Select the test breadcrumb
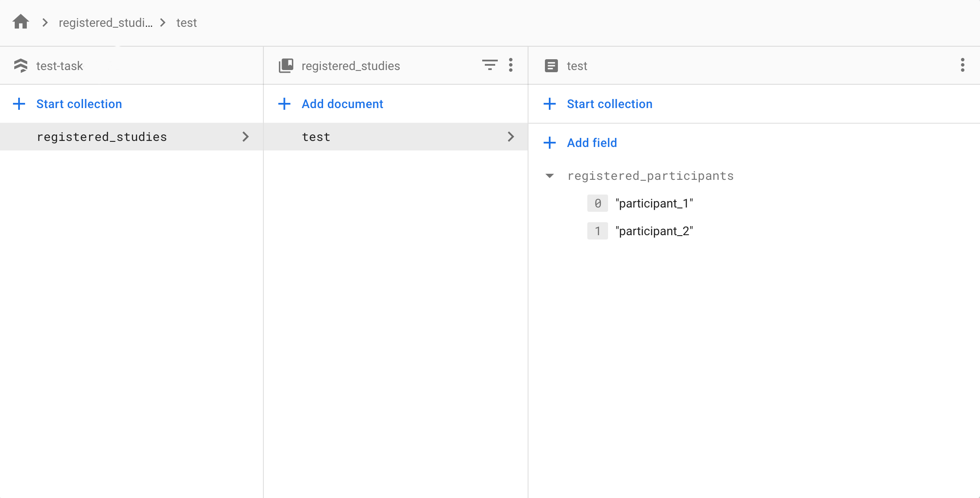Screen dimensions: 980x498 coord(186,22)
